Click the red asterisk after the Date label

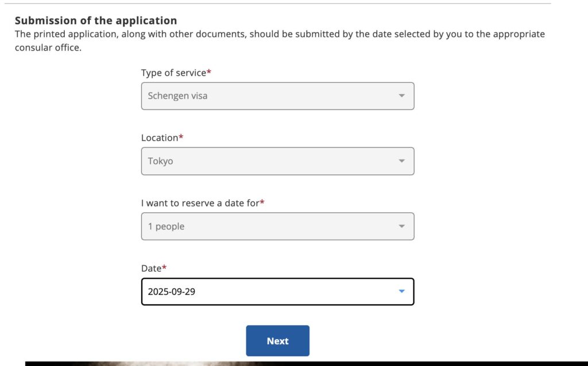pyautogui.click(x=164, y=267)
